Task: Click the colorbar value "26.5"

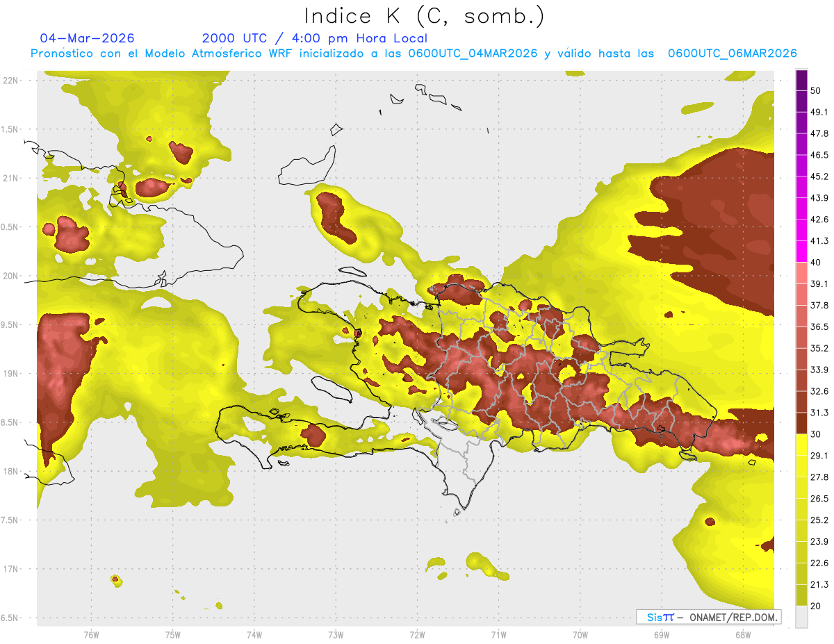Action: tap(819, 499)
